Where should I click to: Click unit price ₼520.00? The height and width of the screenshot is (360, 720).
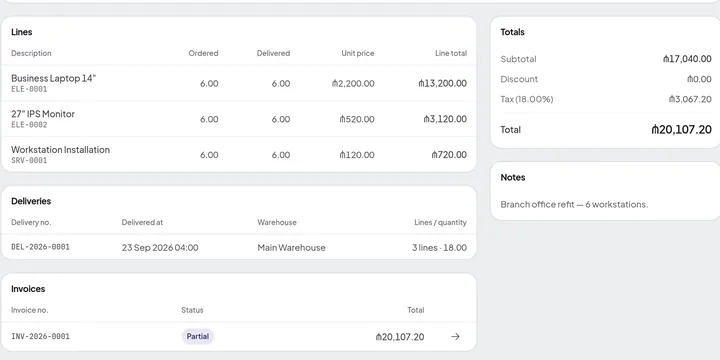pyautogui.click(x=357, y=119)
